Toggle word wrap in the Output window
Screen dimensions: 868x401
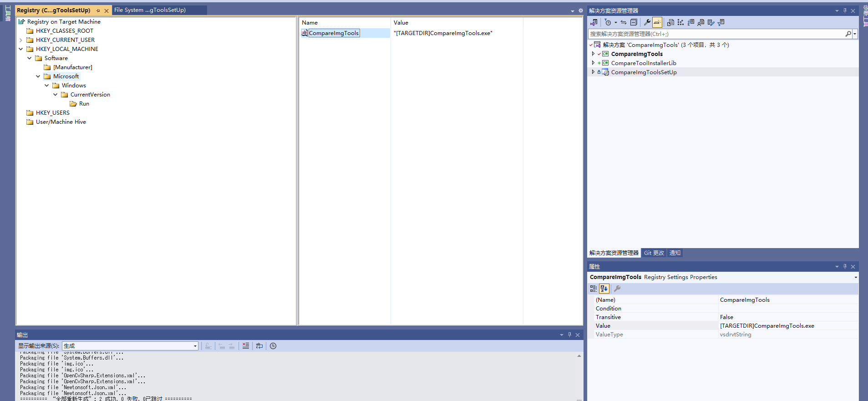(x=259, y=346)
